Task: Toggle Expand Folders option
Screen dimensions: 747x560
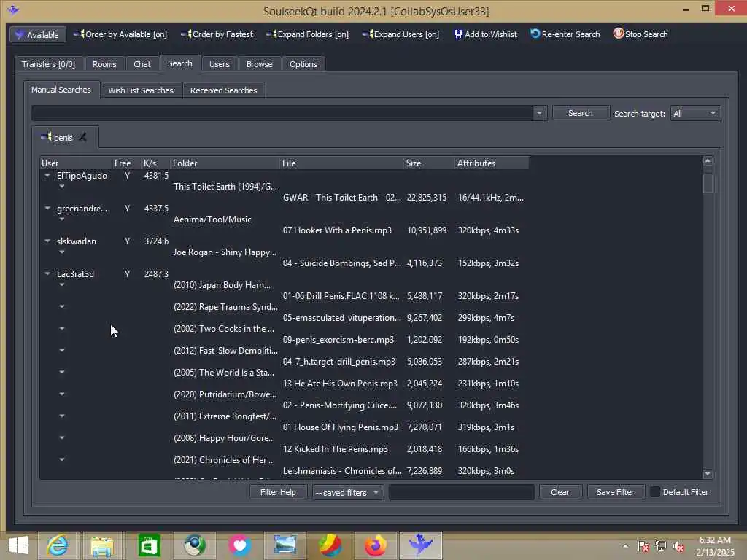Action: click(307, 34)
